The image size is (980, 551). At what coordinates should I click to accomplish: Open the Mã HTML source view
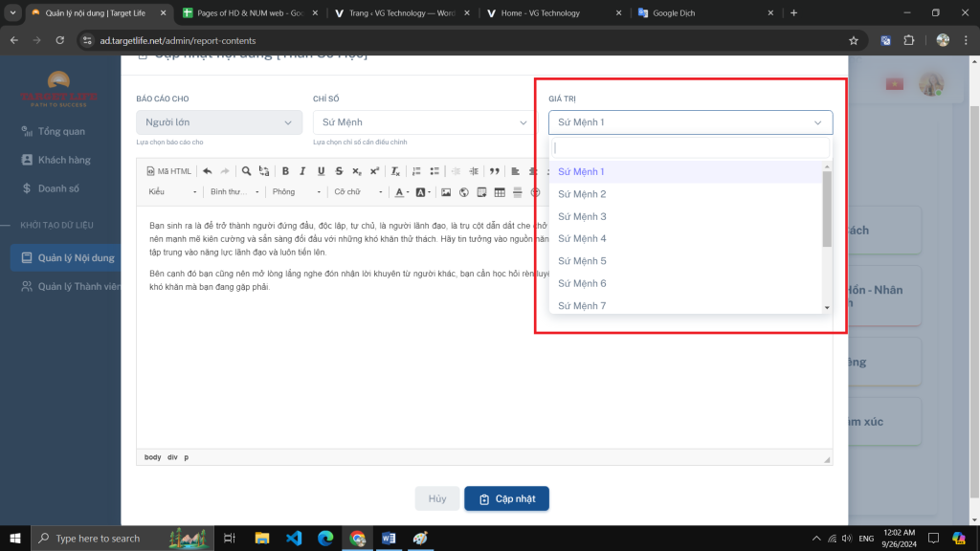pos(168,171)
